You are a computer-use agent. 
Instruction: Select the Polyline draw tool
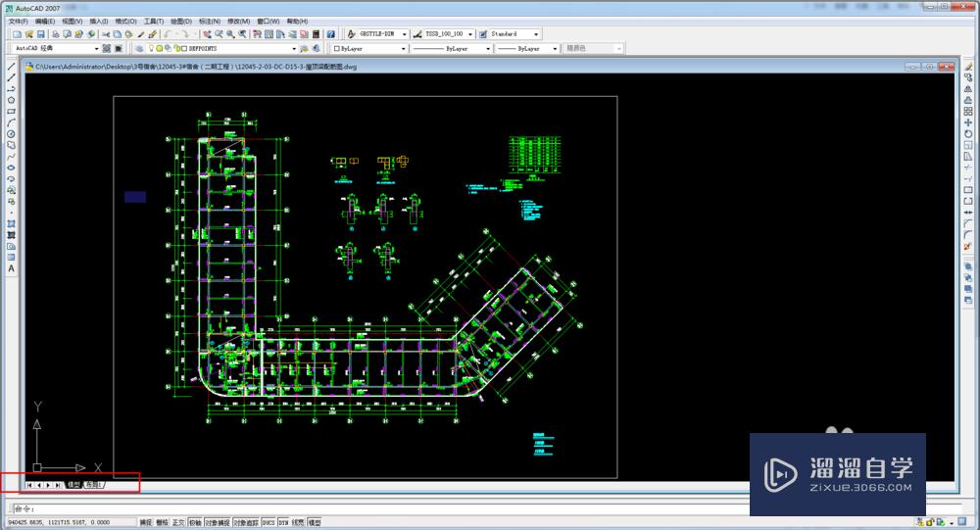(x=11, y=89)
